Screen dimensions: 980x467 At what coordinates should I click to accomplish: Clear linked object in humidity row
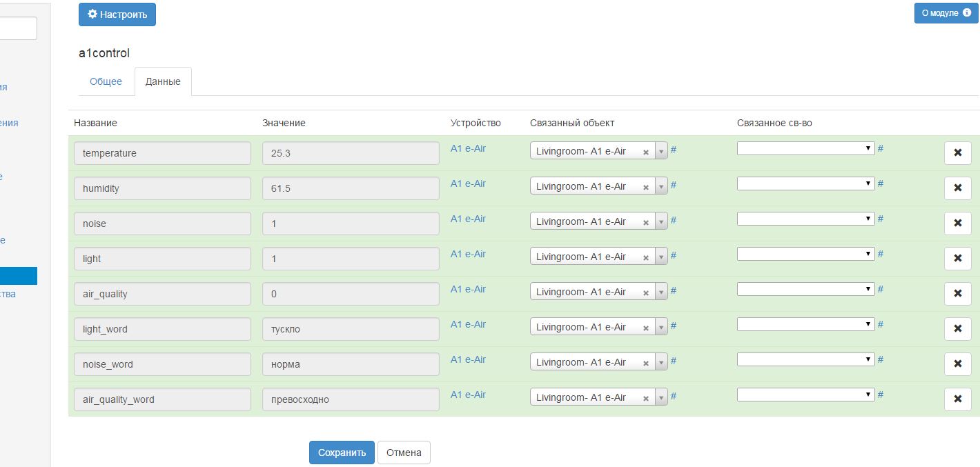click(646, 188)
